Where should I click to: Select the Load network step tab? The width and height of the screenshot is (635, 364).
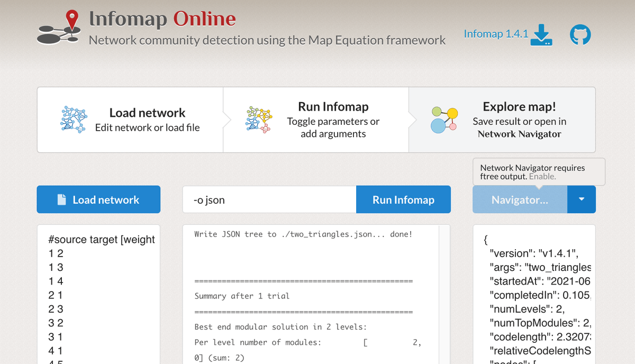(x=130, y=120)
